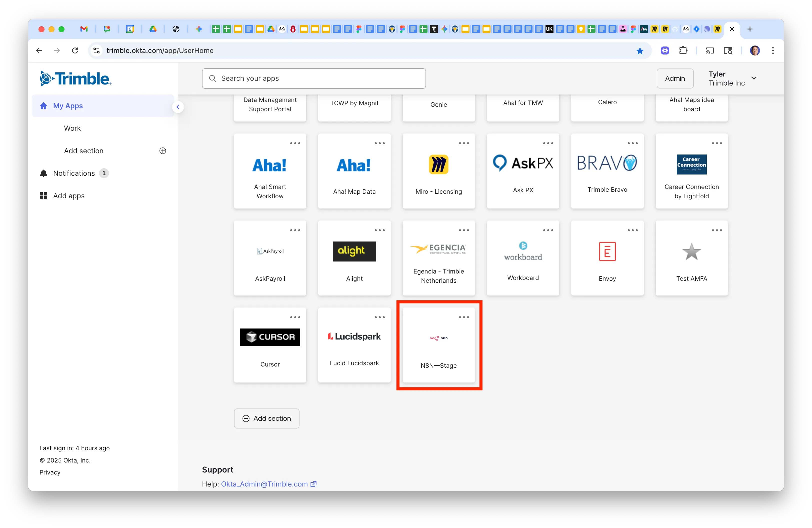This screenshot has width=812, height=528.
Task: Click the browser address bar URL
Action: [160, 51]
